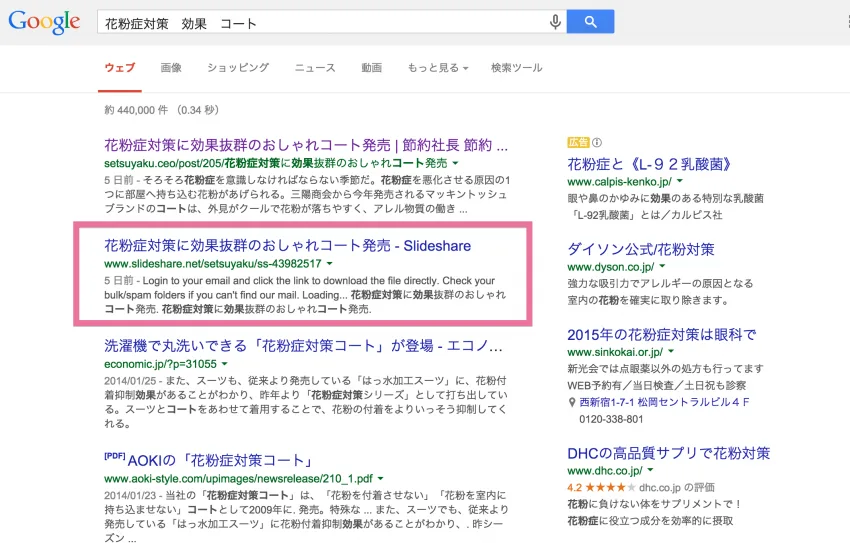This screenshot has width=850, height=543.
Task: Open ad 花粉症と《L-92乳酸菌》
Action: 649,164
